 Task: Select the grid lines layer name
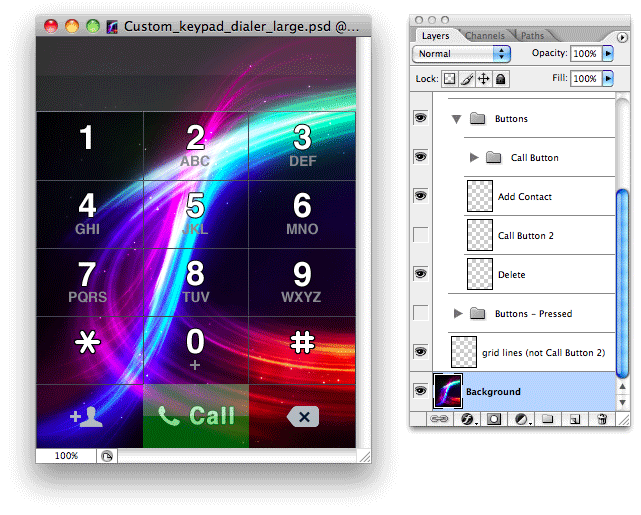coord(543,353)
